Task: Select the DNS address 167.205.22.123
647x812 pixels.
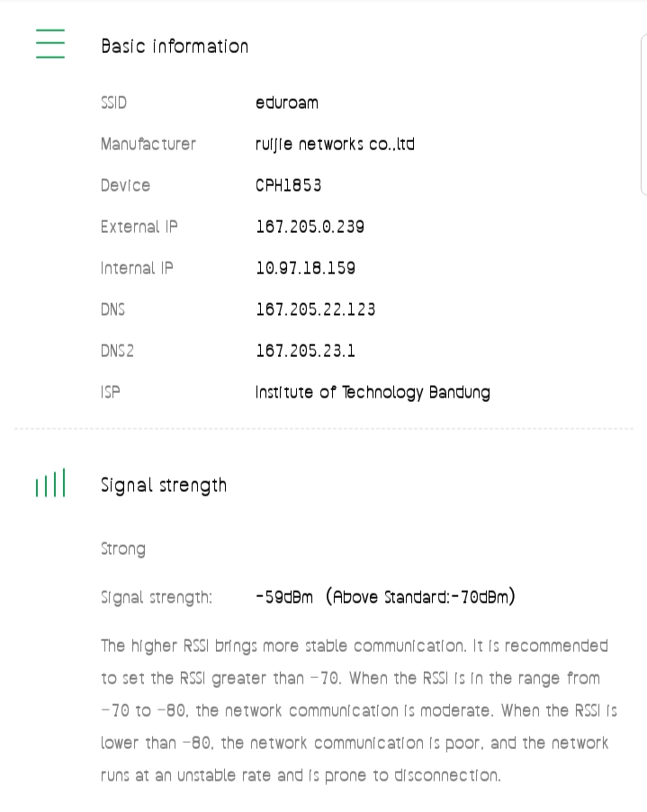Action: click(x=316, y=309)
